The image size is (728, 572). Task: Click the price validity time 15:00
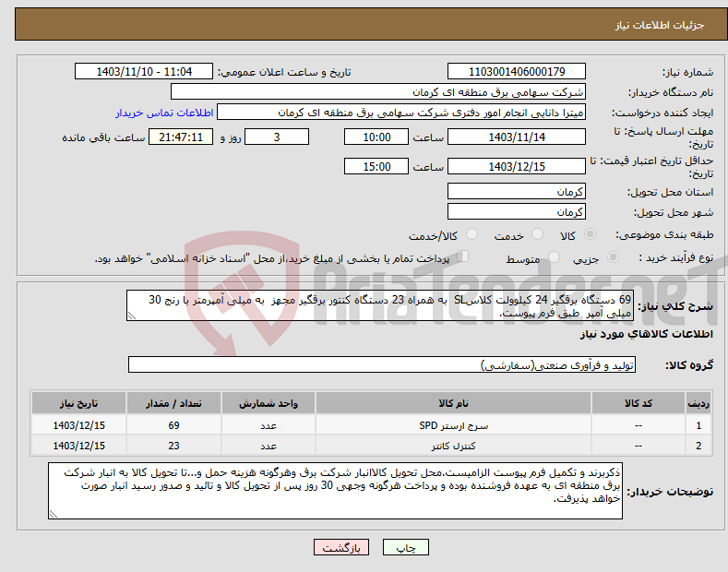376,166
